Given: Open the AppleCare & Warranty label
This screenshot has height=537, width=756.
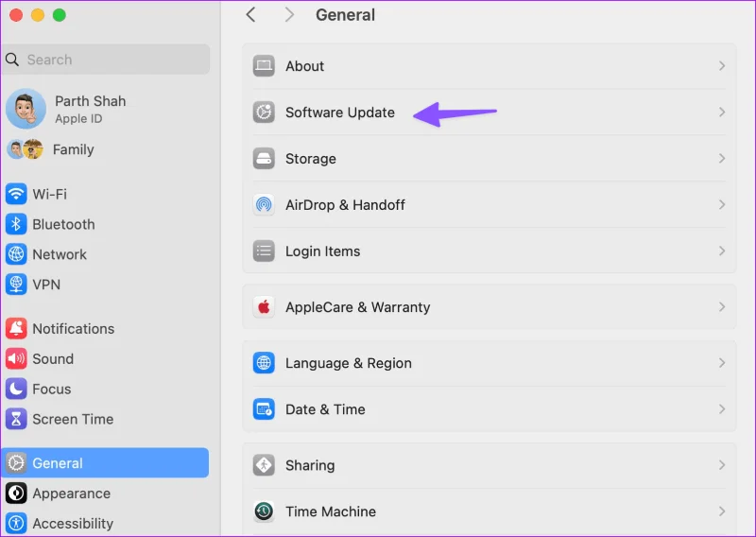Looking at the screenshot, I should coord(358,307).
